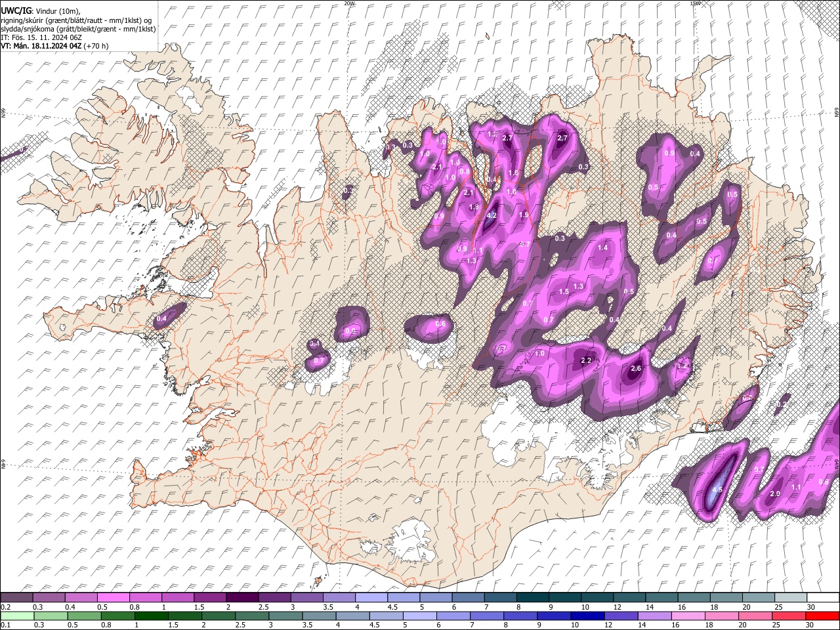Click the 20W longitude label
840x630 pixels.
(x=349, y=3)
